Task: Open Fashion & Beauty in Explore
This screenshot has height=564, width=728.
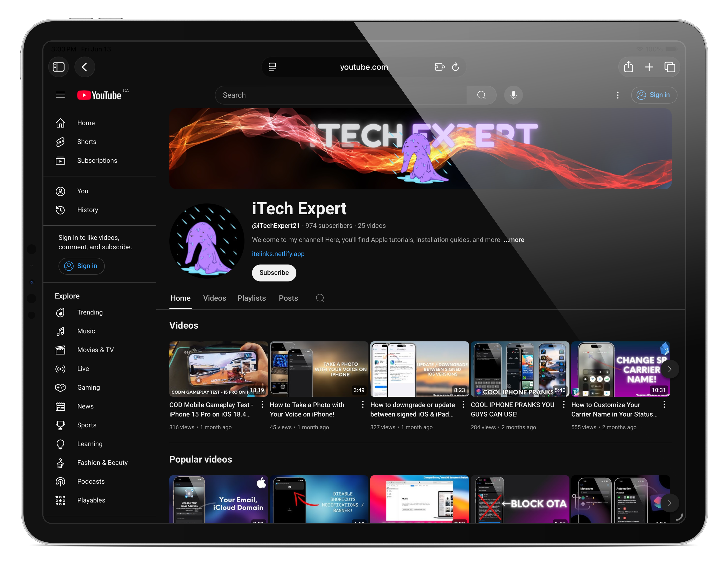Action: tap(100, 463)
